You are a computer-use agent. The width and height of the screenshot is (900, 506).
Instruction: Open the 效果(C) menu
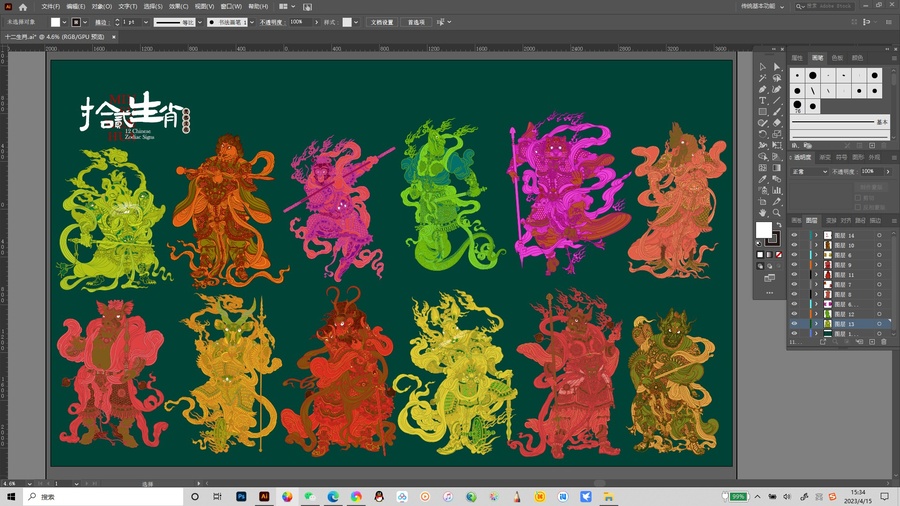[179, 7]
